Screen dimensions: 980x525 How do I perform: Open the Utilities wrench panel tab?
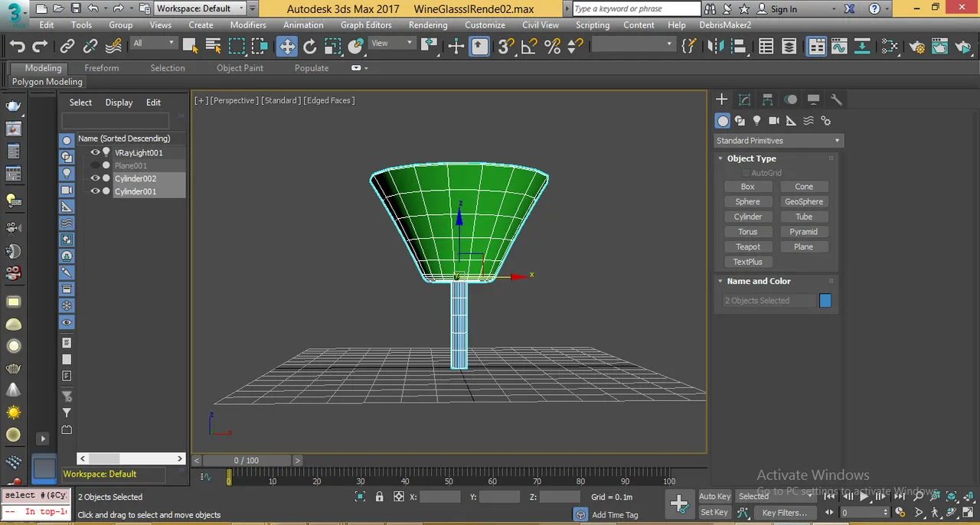[836, 99]
